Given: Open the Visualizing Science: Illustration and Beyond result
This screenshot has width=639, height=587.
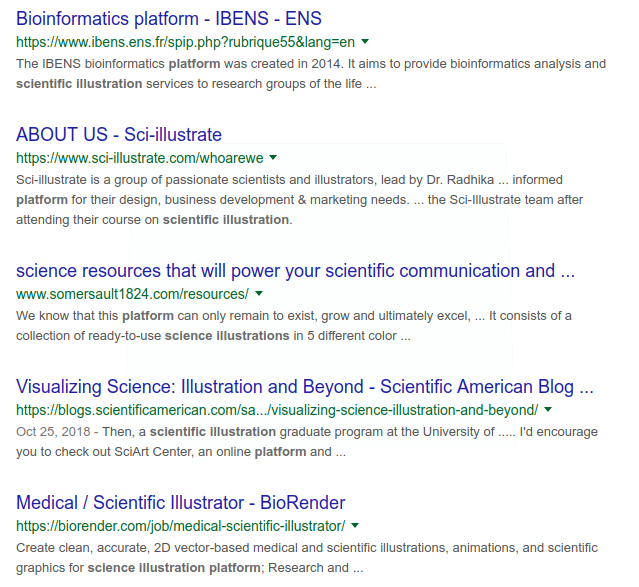Looking at the screenshot, I should coord(305,386).
